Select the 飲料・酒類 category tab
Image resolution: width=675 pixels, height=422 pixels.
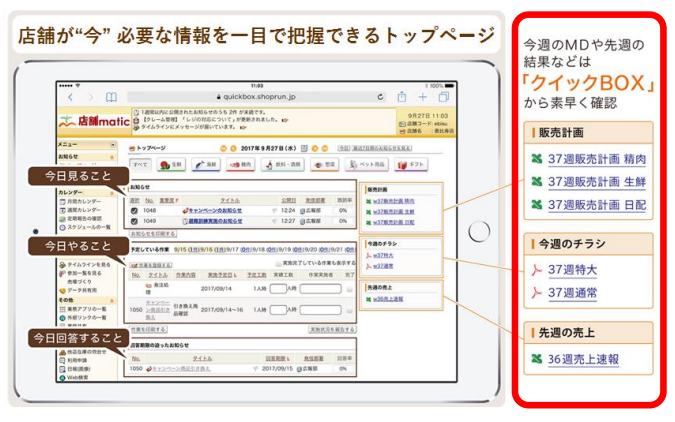point(282,164)
